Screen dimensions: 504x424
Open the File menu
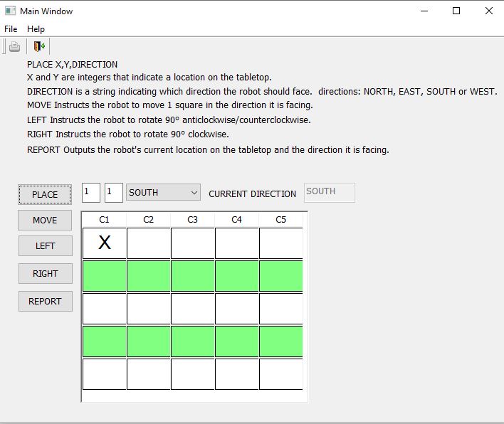click(x=11, y=29)
